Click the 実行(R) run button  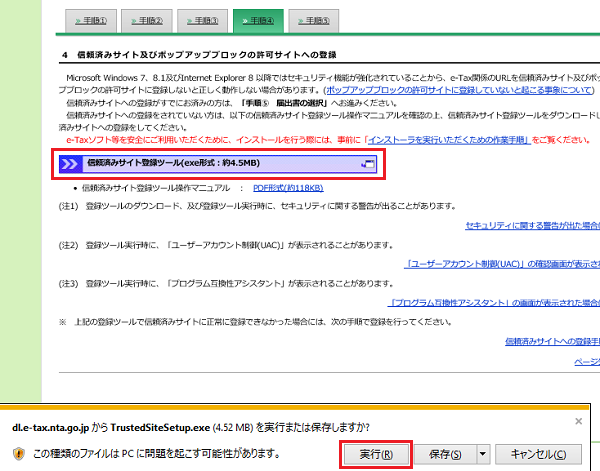point(374,452)
